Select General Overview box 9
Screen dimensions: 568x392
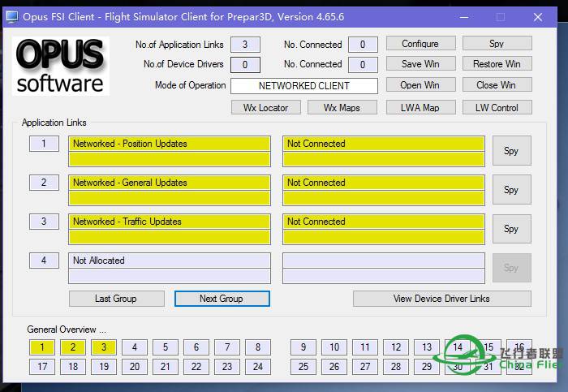pyautogui.click(x=303, y=347)
